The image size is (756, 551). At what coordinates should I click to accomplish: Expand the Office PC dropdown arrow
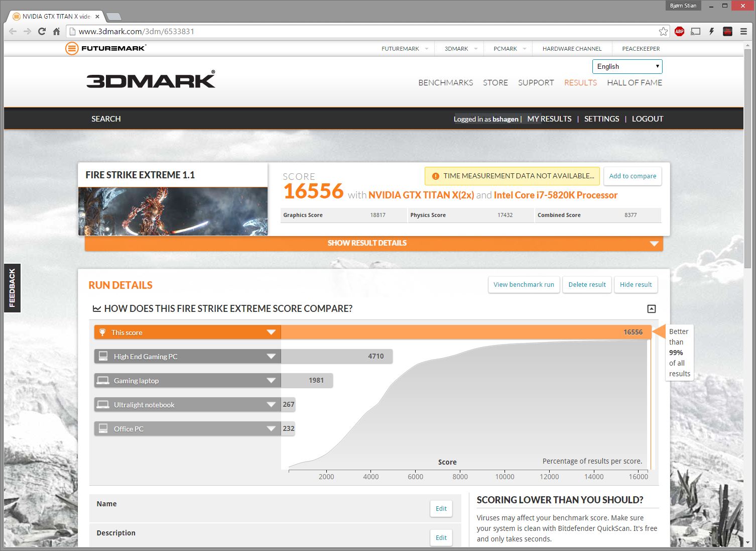271,428
